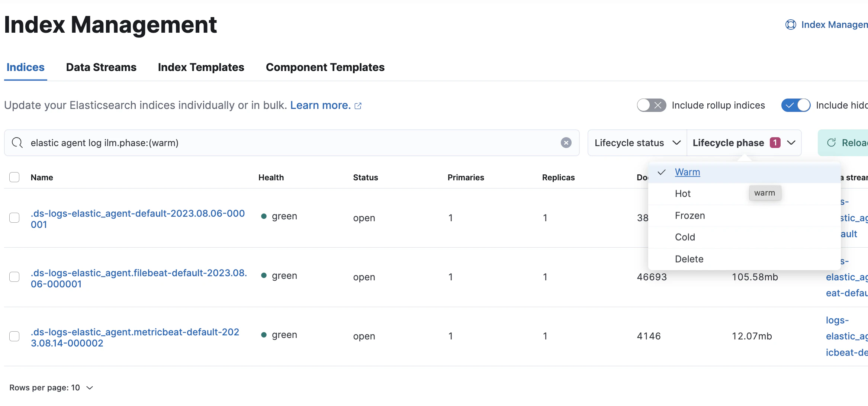Click the Index Management page heading
This screenshot has height=406, width=868.
tap(110, 25)
